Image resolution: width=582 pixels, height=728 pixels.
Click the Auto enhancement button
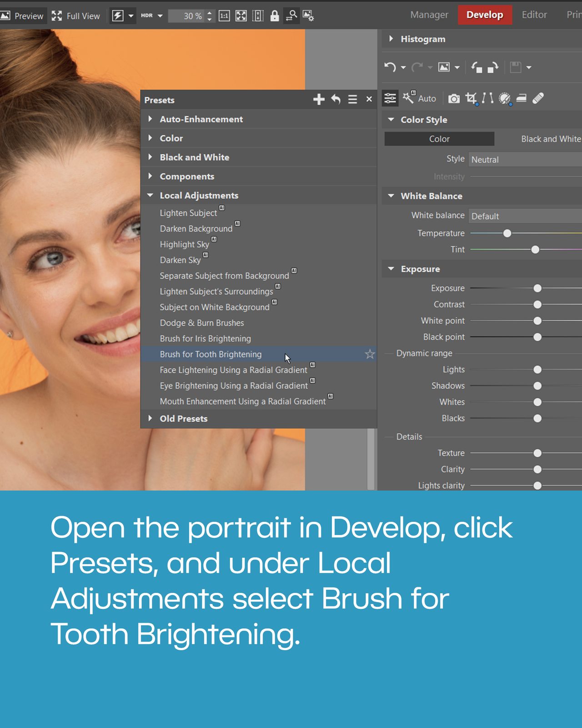point(419,98)
